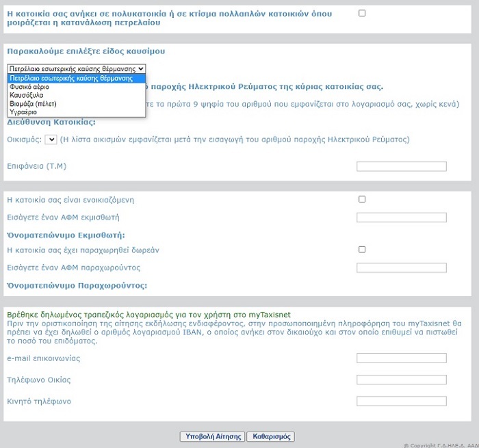Click the ΑΦΜ εκμισθωτή input box
The image size is (479, 448).
(x=402, y=218)
